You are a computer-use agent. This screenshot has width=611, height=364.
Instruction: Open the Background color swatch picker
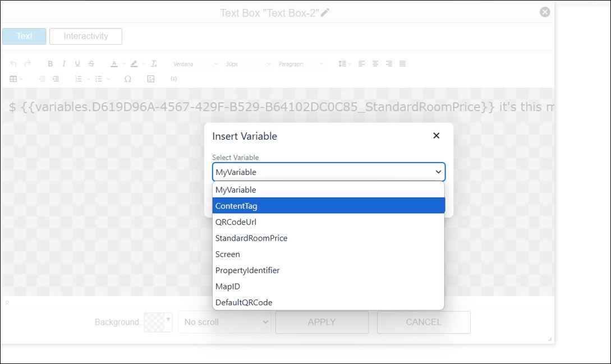[x=158, y=322]
